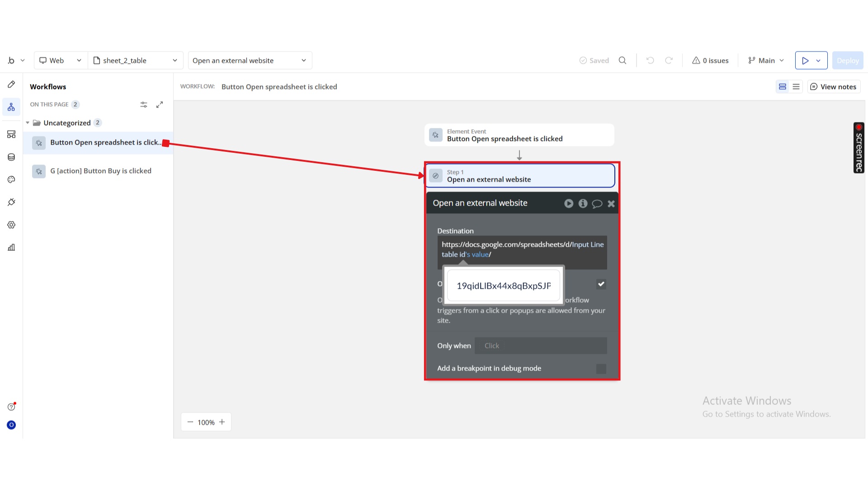Open the Logs chart icon
This screenshot has height=488, width=868.
[x=11, y=247]
